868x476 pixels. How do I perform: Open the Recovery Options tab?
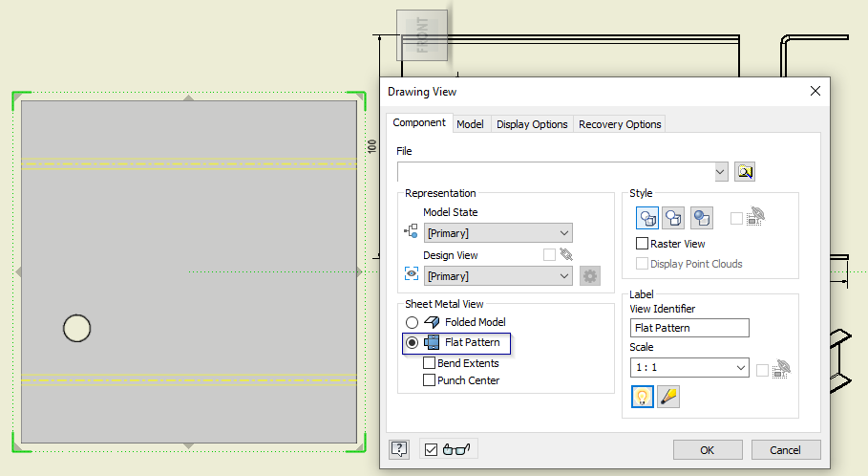(x=620, y=124)
